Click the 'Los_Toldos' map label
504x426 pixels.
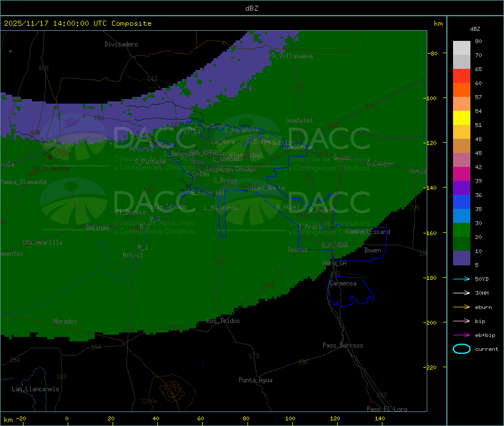pyautogui.click(x=223, y=321)
